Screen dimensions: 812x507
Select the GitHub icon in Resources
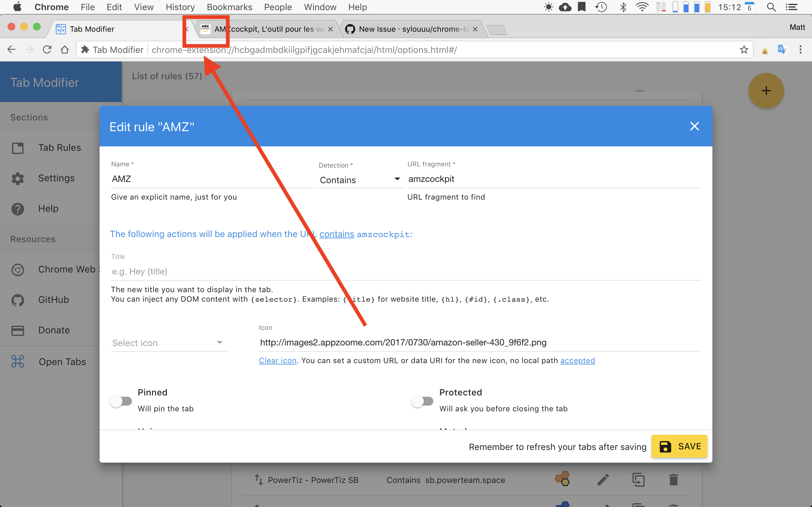coord(17,300)
